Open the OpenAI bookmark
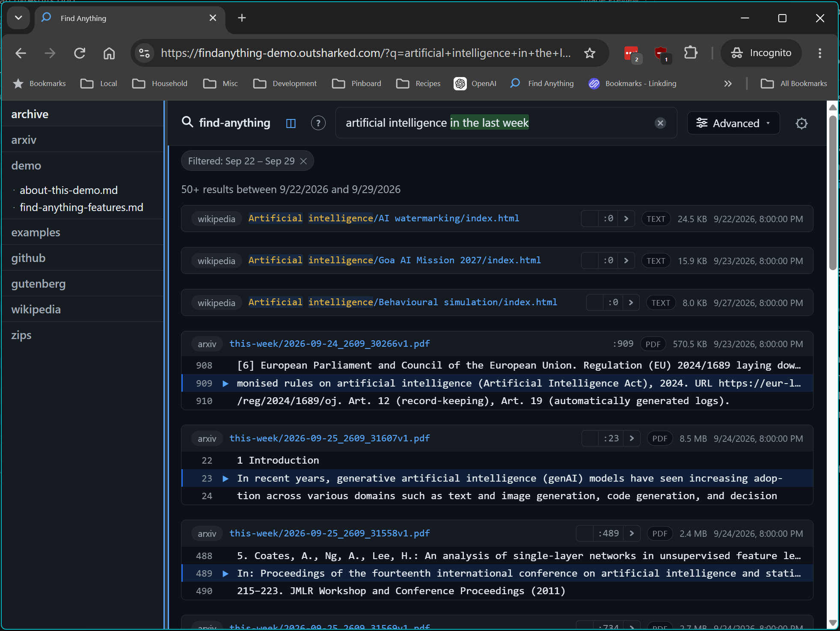The image size is (840, 631). tap(475, 83)
